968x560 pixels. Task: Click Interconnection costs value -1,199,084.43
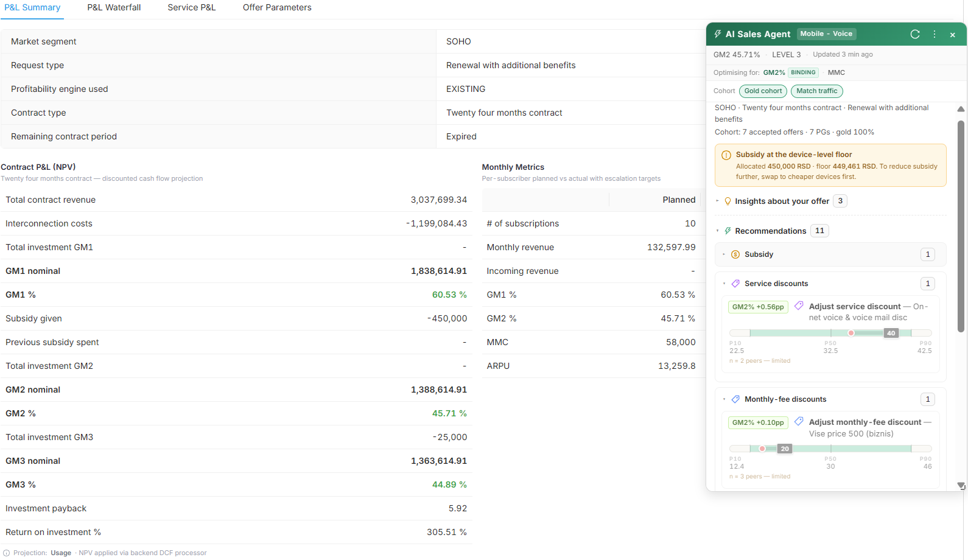437,223
